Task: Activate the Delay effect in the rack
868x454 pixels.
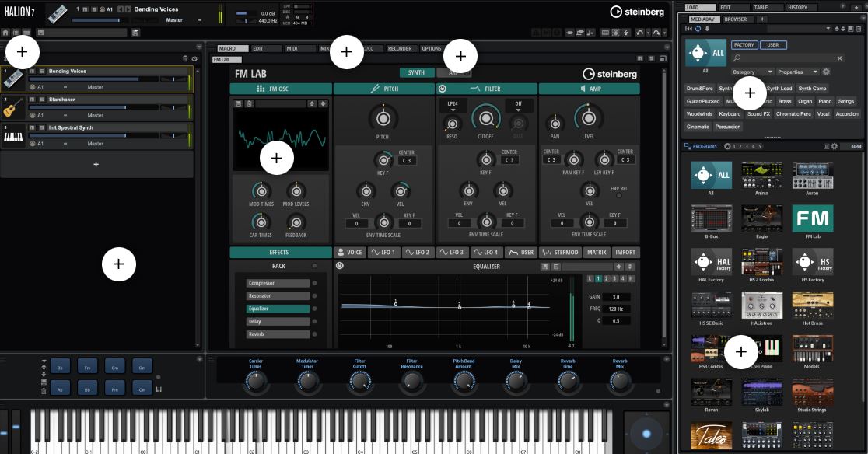Action: tap(278, 322)
